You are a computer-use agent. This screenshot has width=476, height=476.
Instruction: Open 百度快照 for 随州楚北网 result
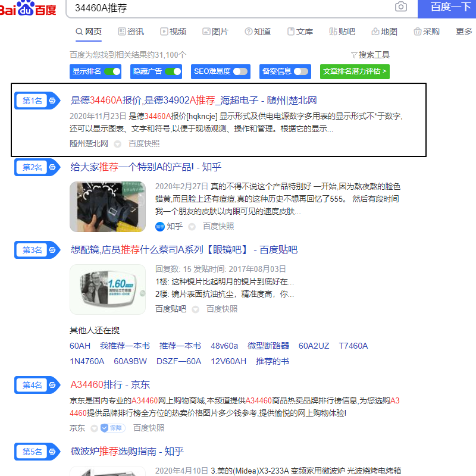pos(144,143)
